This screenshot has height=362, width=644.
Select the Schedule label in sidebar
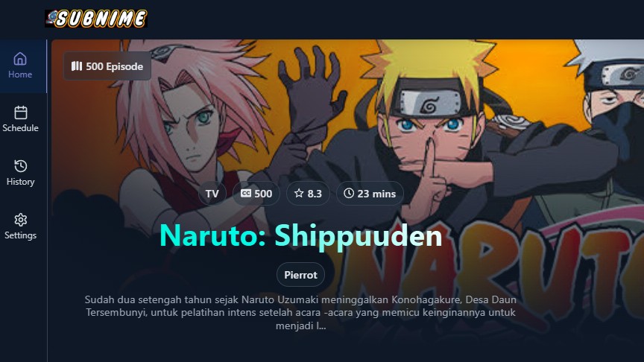point(21,128)
